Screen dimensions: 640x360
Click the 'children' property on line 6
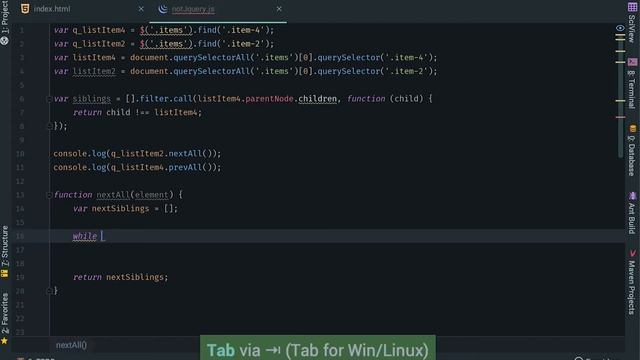(x=318, y=99)
